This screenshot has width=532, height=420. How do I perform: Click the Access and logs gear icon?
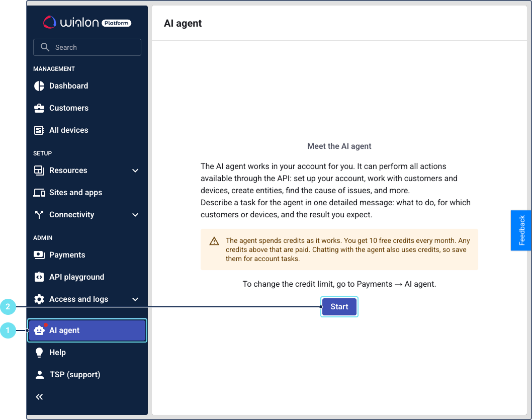pos(39,299)
